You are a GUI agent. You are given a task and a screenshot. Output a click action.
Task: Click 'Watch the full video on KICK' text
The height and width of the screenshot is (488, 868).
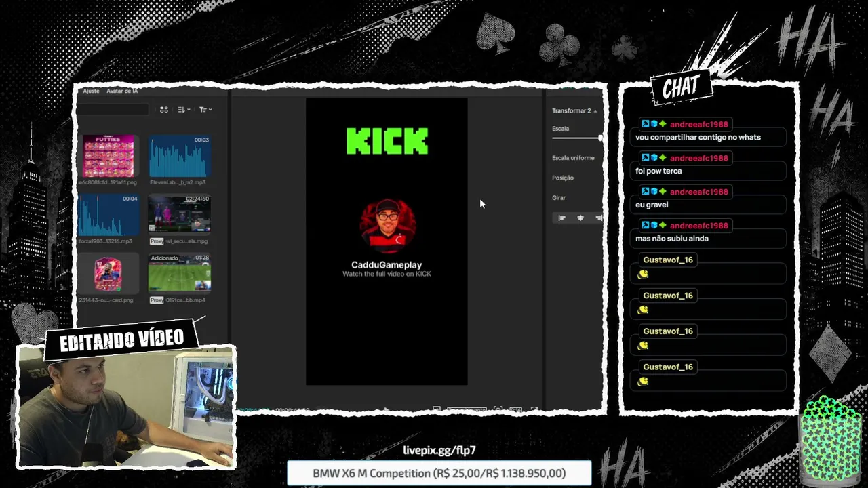[x=387, y=274]
